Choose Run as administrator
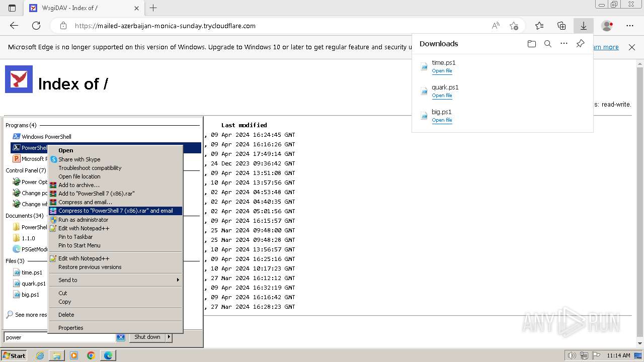This screenshot has width=644, height=362. [x=115, y=220]
